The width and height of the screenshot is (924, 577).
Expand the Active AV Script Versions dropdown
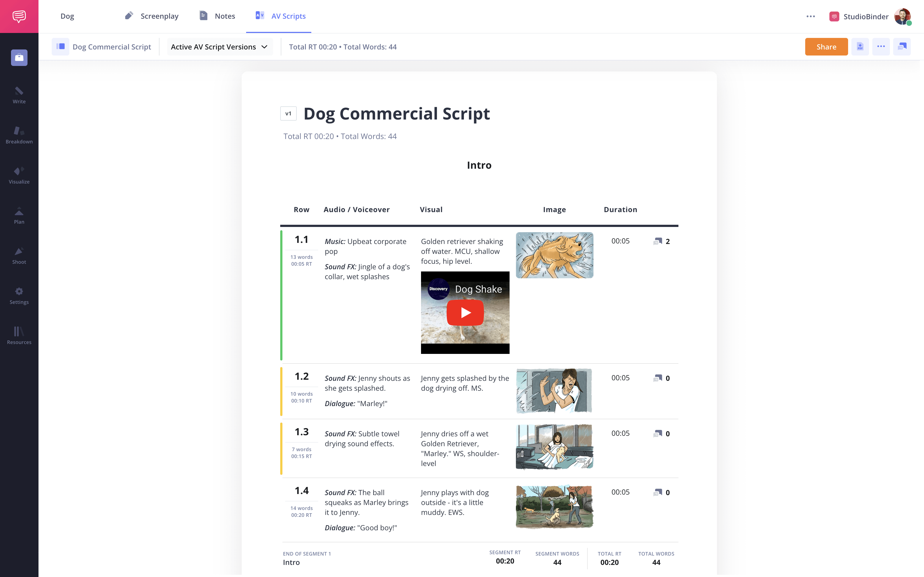[219, 46]
